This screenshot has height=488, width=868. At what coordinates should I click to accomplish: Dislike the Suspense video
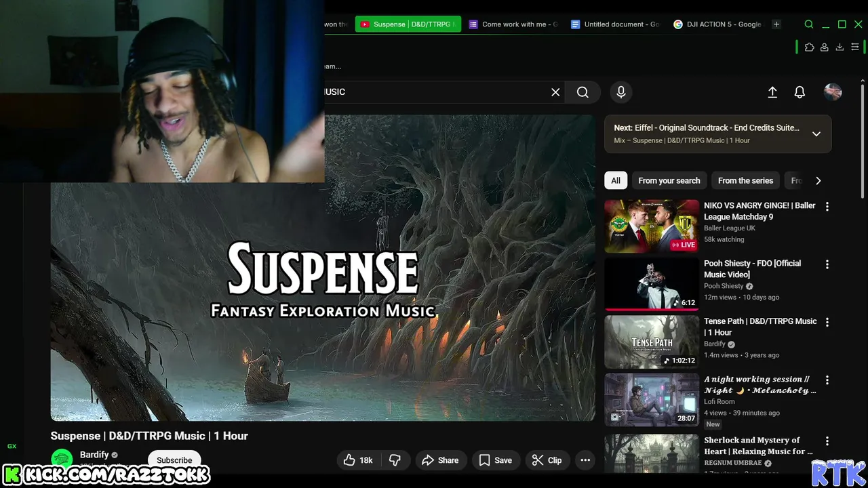tap(395, 460)
